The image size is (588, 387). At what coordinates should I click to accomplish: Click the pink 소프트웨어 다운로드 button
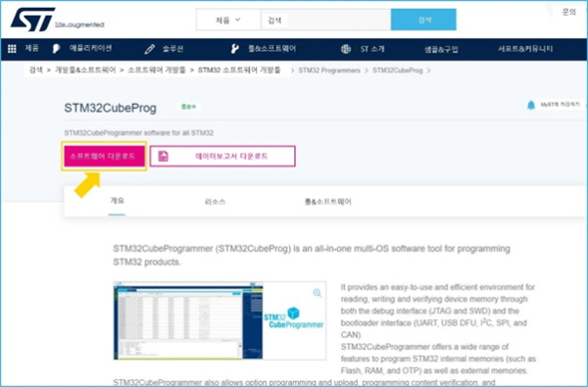pyautogui.click(x=104, y=156)
